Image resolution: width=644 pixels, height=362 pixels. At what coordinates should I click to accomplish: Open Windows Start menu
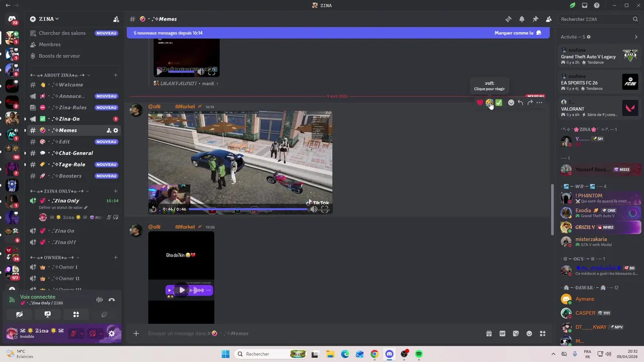tap(225, 354)
